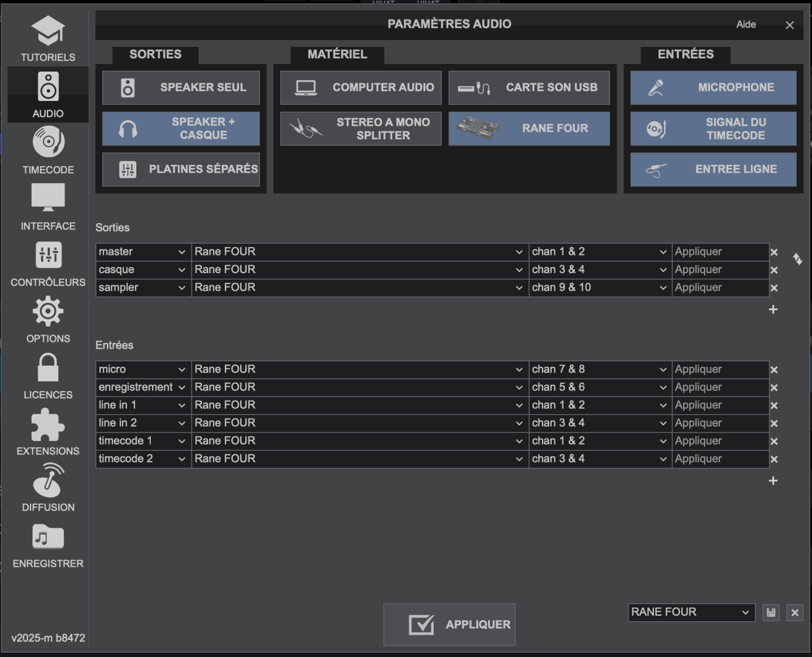Toggle Entree Ligne input option
This screenshot has width=812, height=657.
[713, 169]
